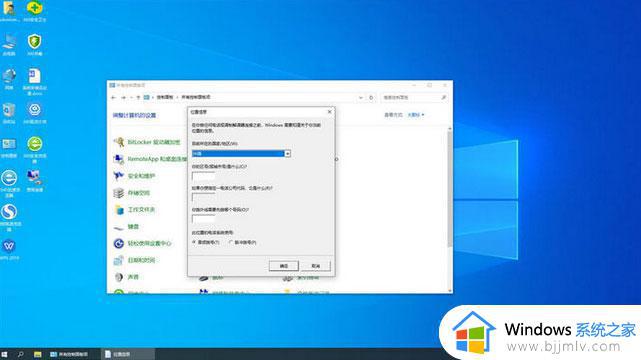The image size is (641, 360).
Task: Open Storage Spaces in Control Panel
Action: [x=132, y=193]
